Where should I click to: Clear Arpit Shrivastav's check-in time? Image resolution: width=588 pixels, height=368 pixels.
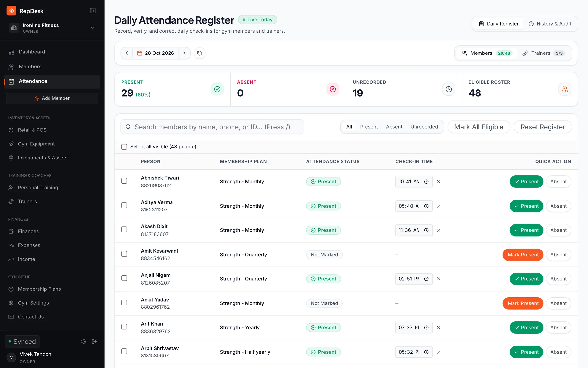pyautogui.click(x=439, y=352)
